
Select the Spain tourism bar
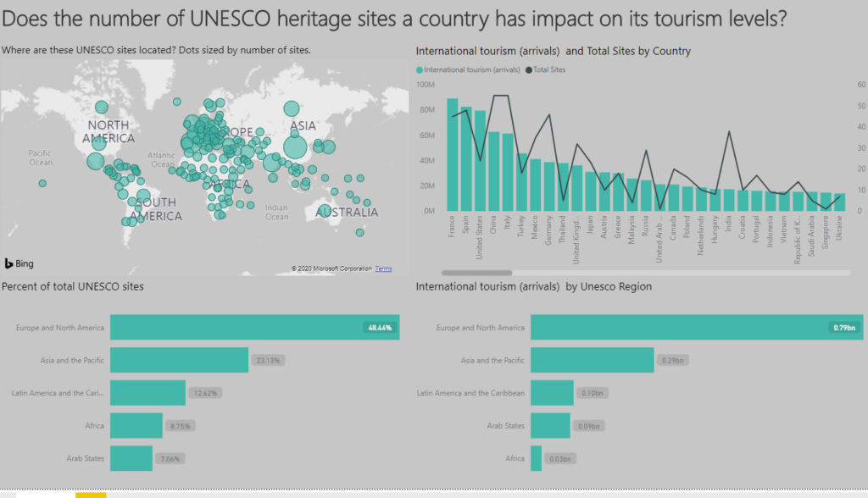tap(466, 159)
